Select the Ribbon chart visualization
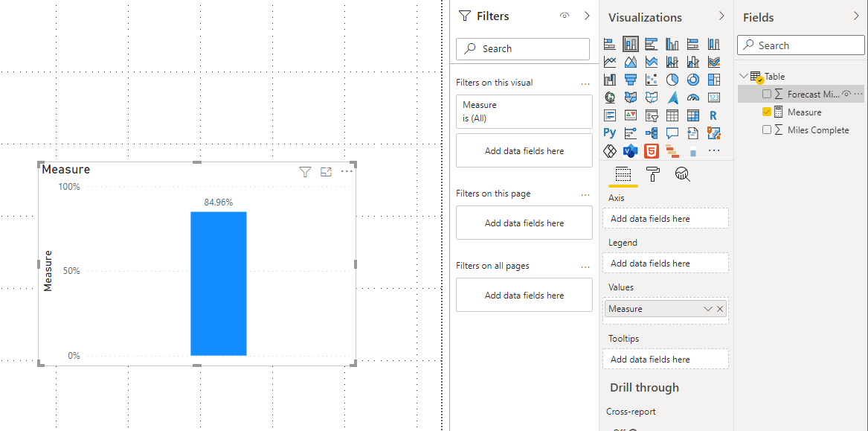 714,62
